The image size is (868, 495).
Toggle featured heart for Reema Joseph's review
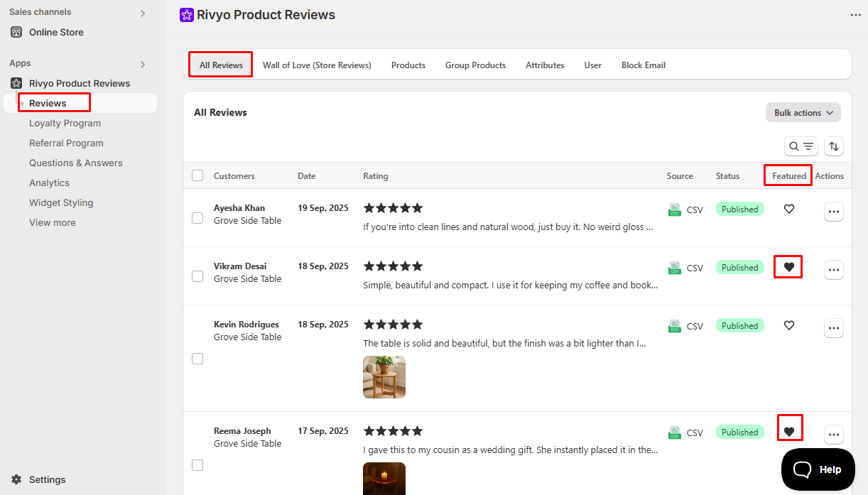click(x=788, y=432)
